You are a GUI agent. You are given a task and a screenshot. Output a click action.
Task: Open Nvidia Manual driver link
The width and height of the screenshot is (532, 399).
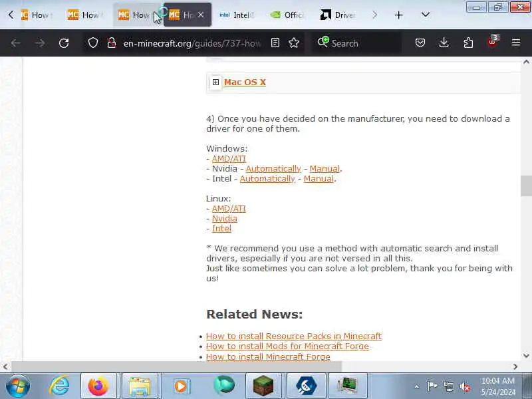(325, 169)
